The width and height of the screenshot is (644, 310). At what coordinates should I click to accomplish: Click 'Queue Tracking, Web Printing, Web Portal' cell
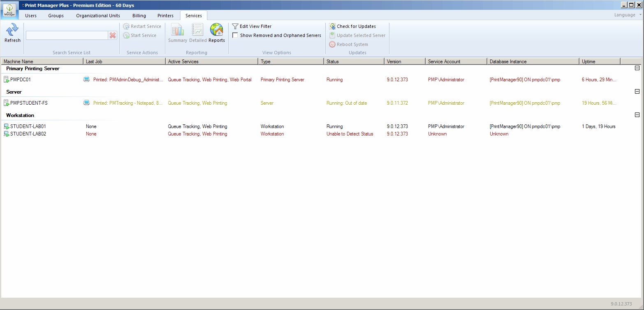210,80
